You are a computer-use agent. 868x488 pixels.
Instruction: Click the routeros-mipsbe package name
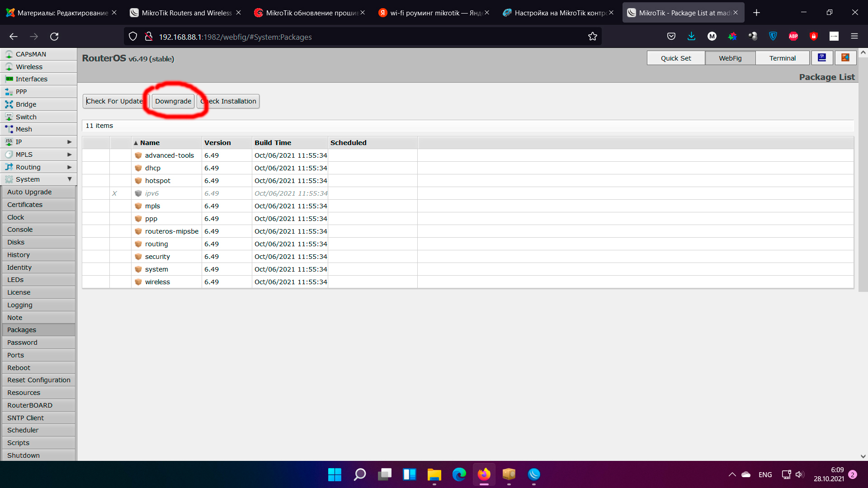pyautogui.click(x=172, y=231)
